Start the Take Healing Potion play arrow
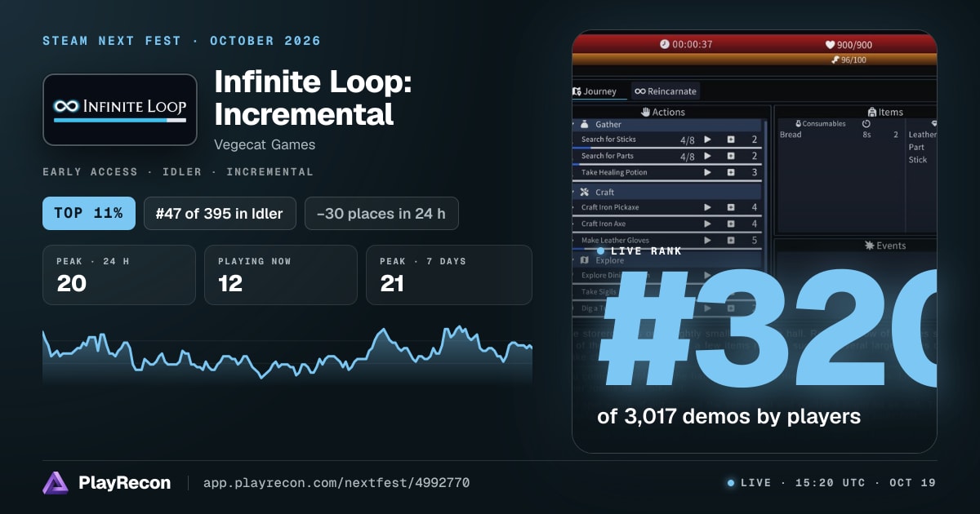The height and width of the screenshot is (514, 980). pos(707,172)
